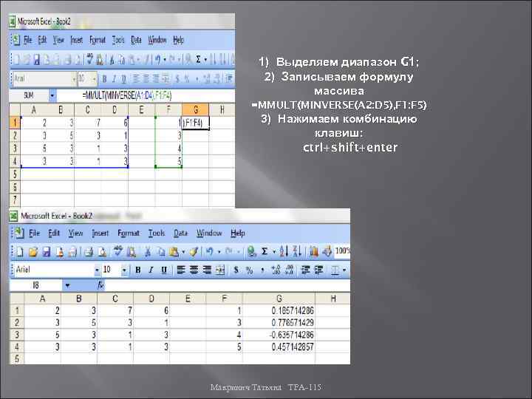Click Format Painter brush in lower Excel window
This screenshot has height=399, width=532.
pyautogui.click(x=194, y=252)
